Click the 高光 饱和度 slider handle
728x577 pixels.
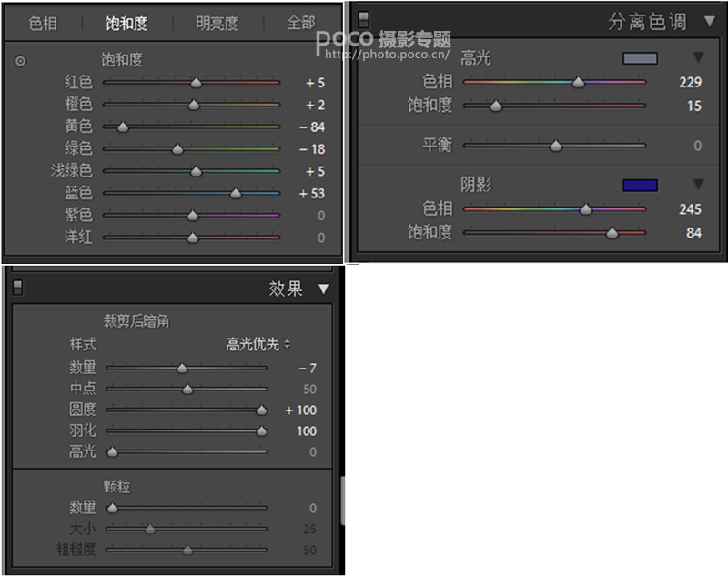(496, 106)
